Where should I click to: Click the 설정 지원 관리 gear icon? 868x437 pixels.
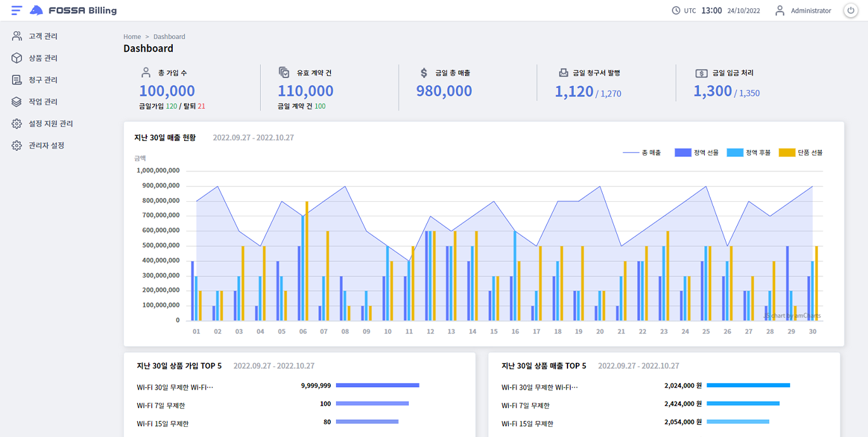tap(17, 124)
